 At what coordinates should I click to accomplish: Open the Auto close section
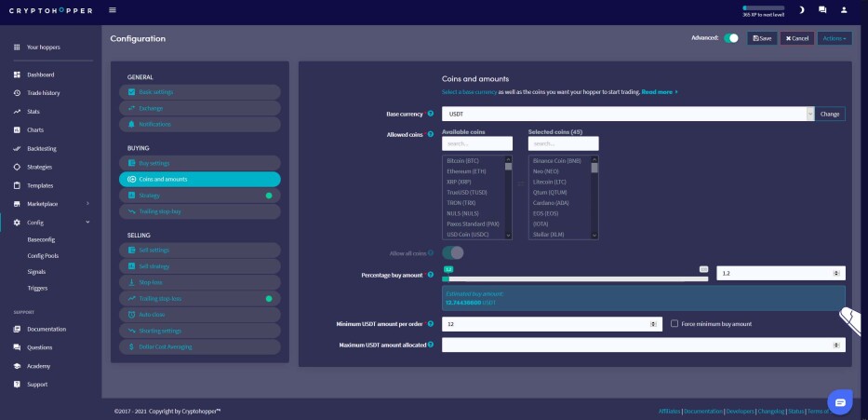click(200, 315)
